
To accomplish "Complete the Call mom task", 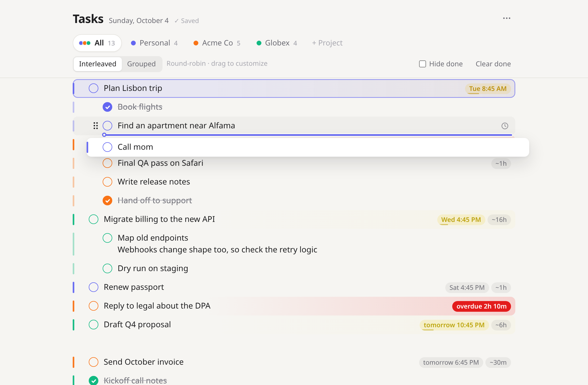I will point(107,147).
